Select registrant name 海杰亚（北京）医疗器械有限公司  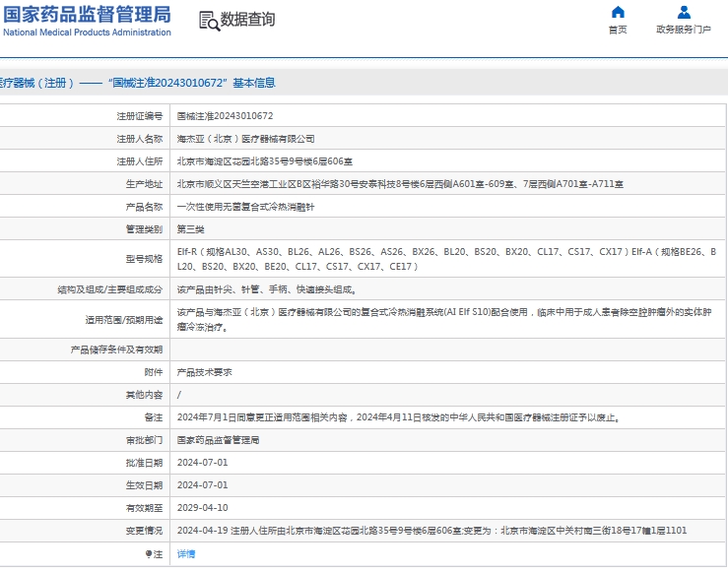pos(245,139)
